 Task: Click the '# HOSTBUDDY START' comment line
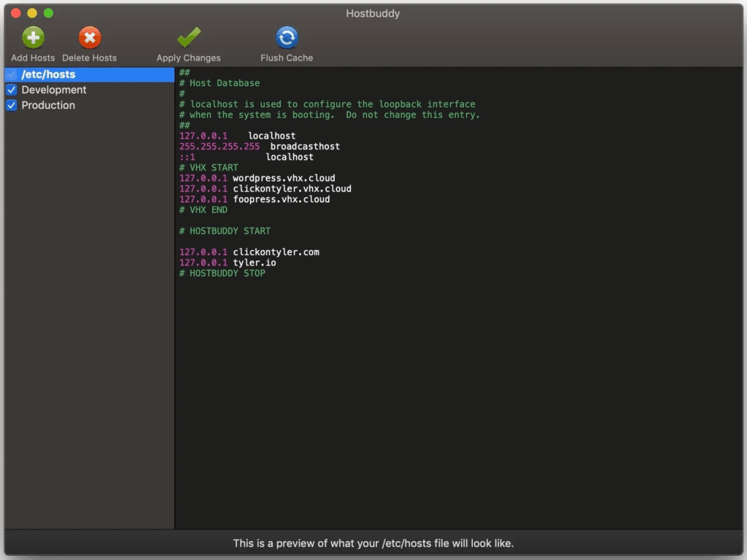(225, 231)
